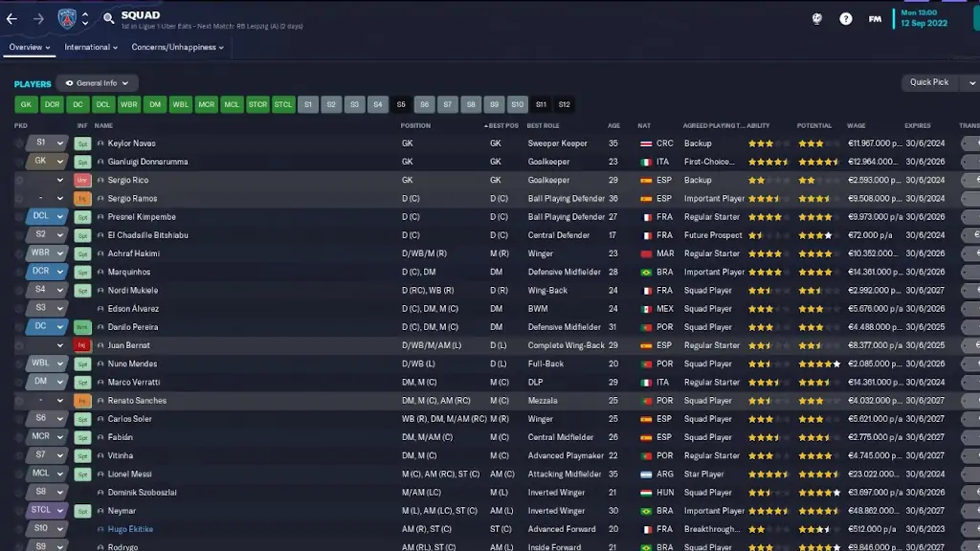Open the help question mark icon
Image resolution: width=980 pixels, height=551 pixels.
[x=846, y=19]
